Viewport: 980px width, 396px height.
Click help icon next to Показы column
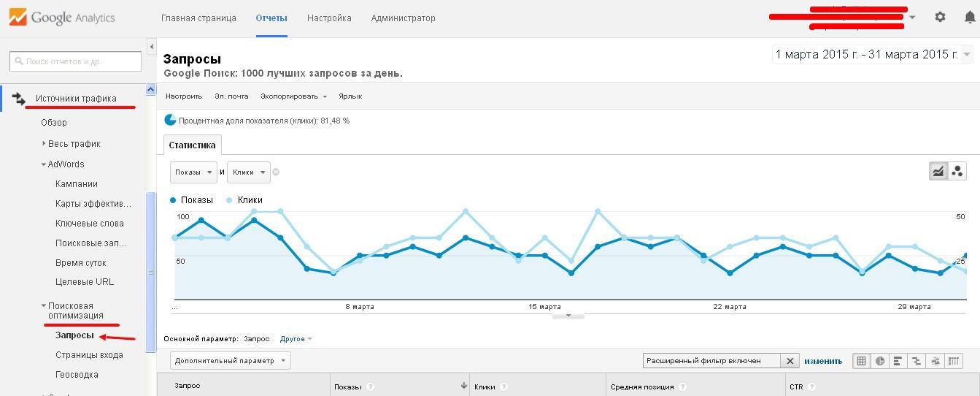[370, 387]
